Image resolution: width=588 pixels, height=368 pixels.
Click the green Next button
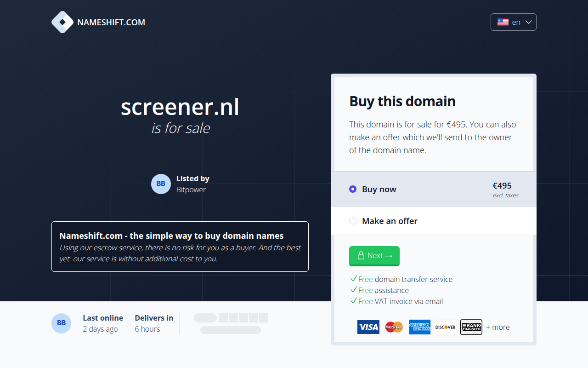coord(374,256)
